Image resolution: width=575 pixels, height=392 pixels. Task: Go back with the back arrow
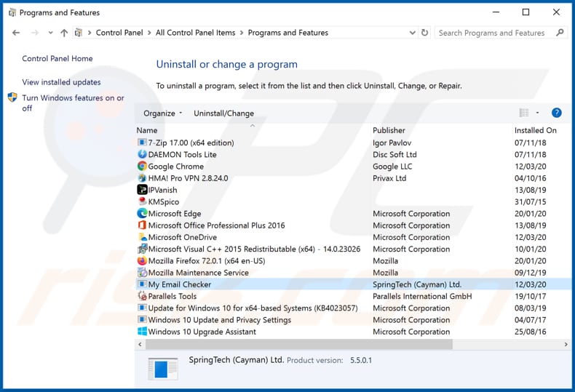click(16, 33)
